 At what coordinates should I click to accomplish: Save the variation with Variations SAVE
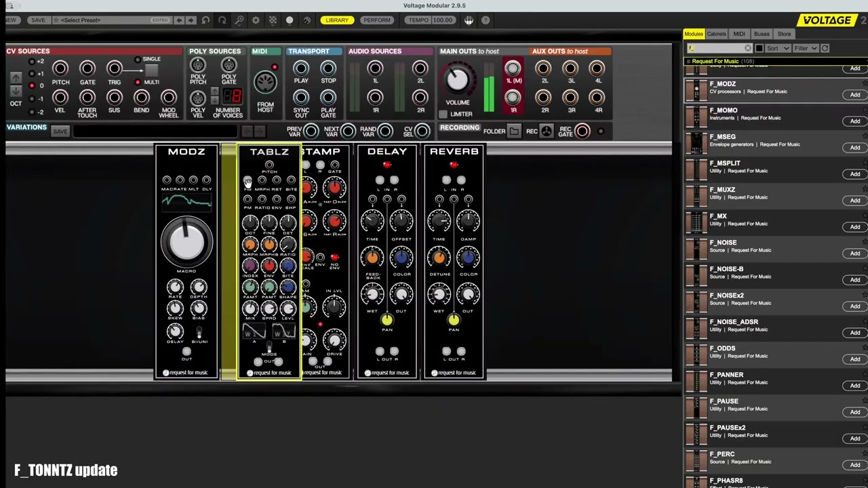[x=60, y=131]
